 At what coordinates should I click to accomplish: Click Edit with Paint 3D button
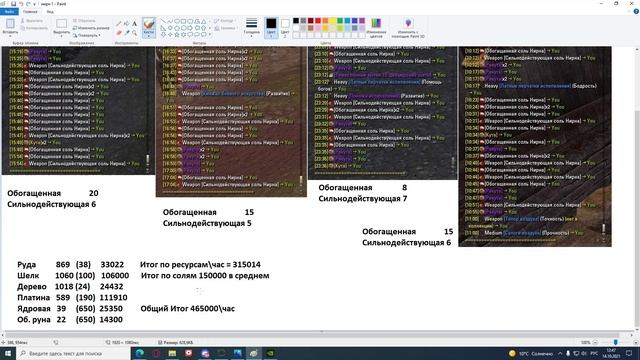[x=408, y=27]
